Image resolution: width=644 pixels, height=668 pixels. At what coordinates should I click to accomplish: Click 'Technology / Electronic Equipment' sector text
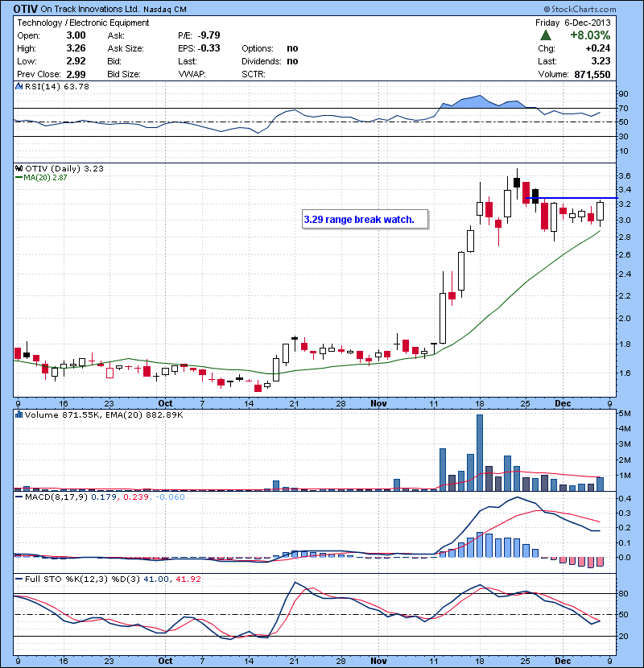pyautogui.click(x=83, y=23)
